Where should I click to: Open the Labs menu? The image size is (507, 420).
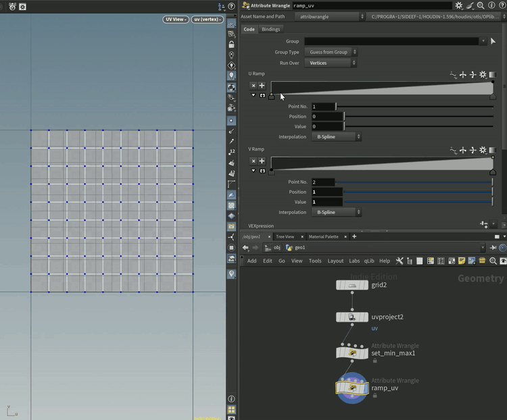354,261
